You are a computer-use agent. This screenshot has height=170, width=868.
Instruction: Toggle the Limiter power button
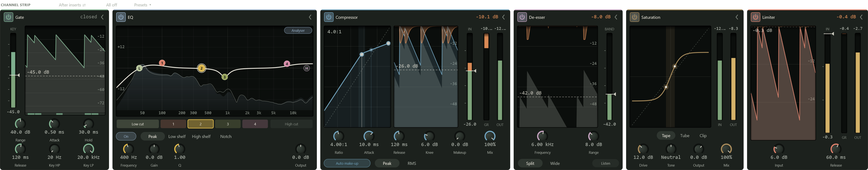pos(756,17)
